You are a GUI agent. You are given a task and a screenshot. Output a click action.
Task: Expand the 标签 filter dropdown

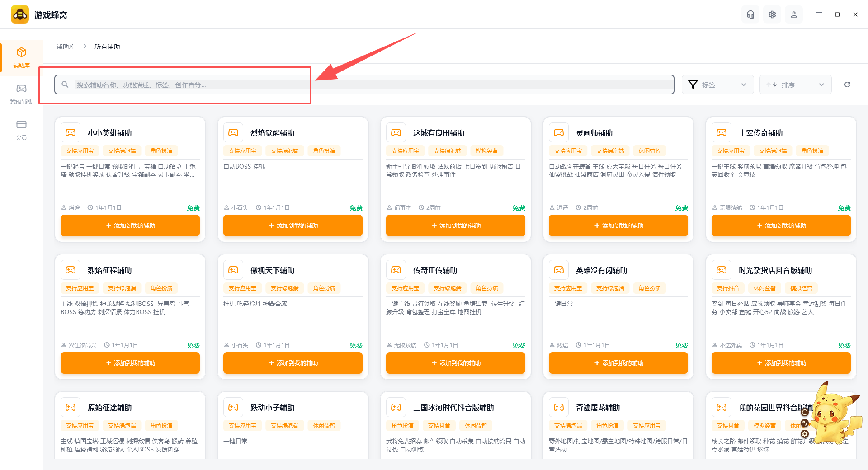pos(717,85)
